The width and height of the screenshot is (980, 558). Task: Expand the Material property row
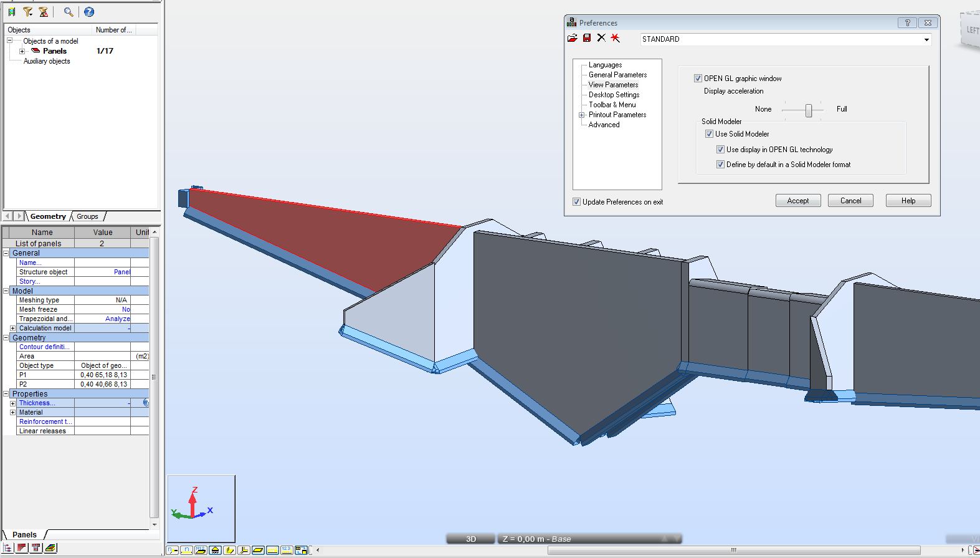click(12, 413)
